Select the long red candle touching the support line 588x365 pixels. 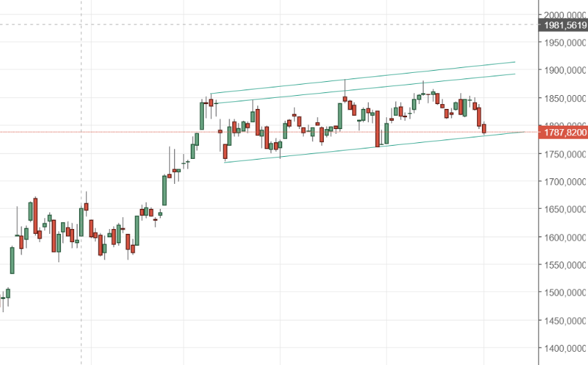point(377,128)
